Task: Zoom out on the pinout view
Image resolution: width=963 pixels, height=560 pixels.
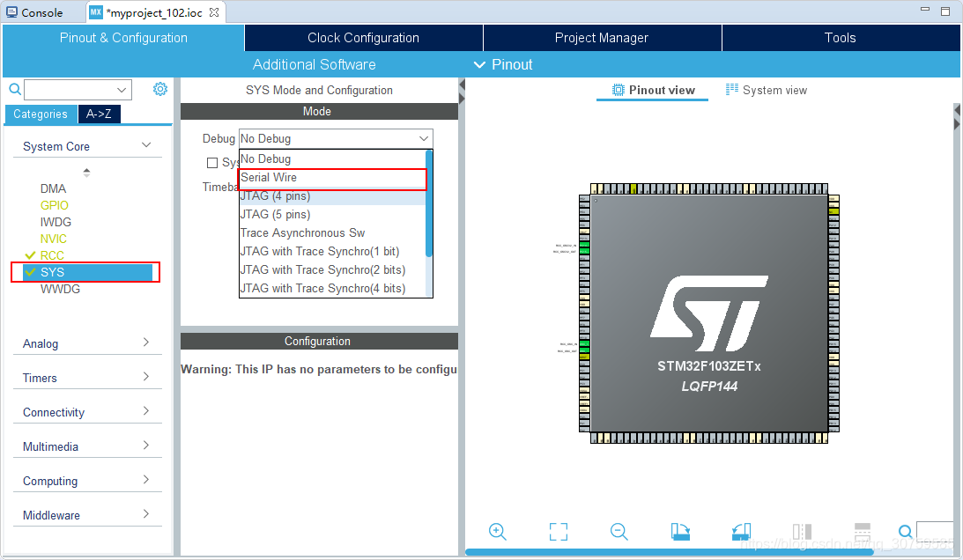Action: coord(619,532)
